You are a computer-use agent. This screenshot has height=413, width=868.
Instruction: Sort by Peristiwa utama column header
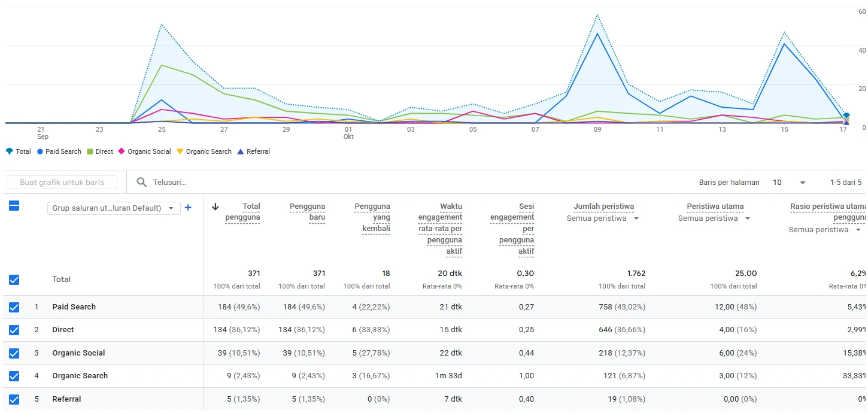point(715,206)
